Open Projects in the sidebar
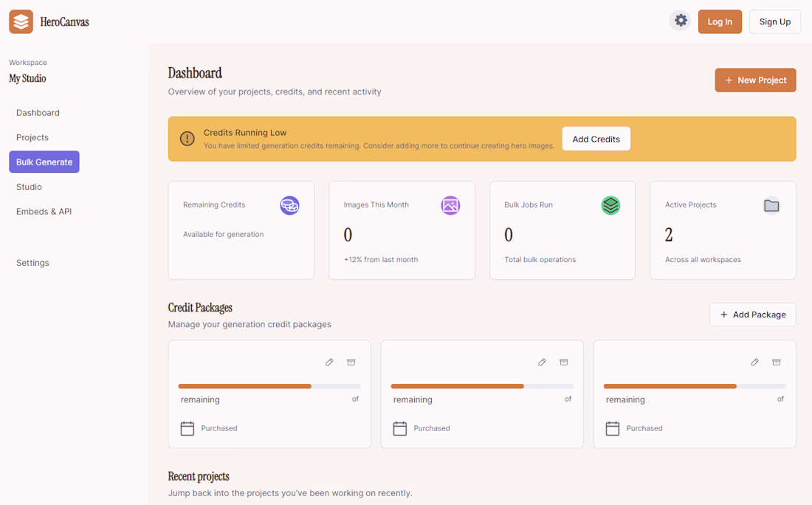Image resolution: width=812 pixels, height=505 pixels. point(32,137)
